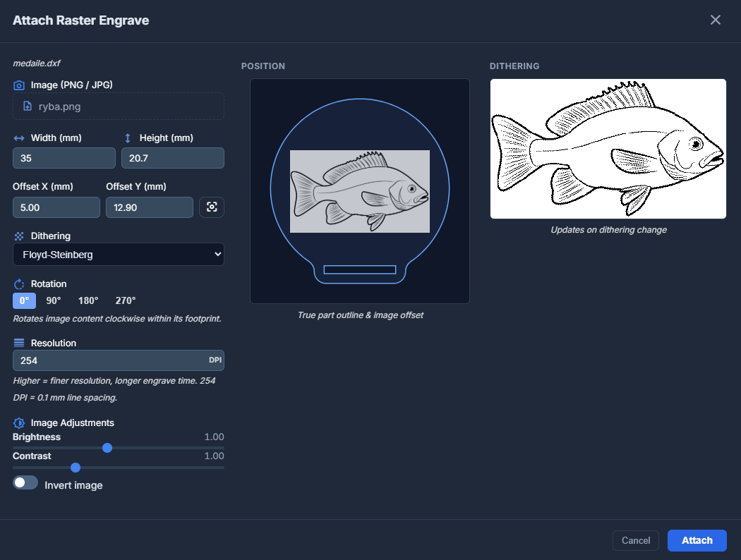
Task: Click the camera icon next to Image label
Action: pos(19,85)
